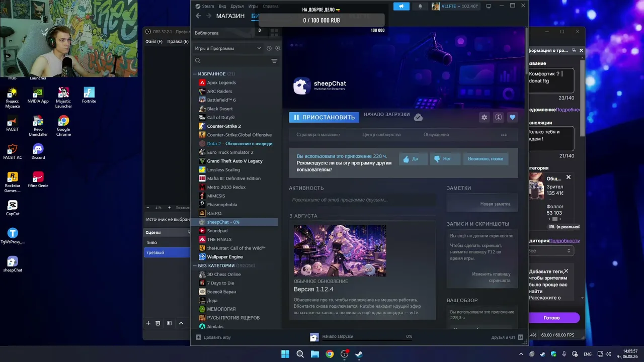
Task: Open Windows Start menu
Action: click(285, 354)
